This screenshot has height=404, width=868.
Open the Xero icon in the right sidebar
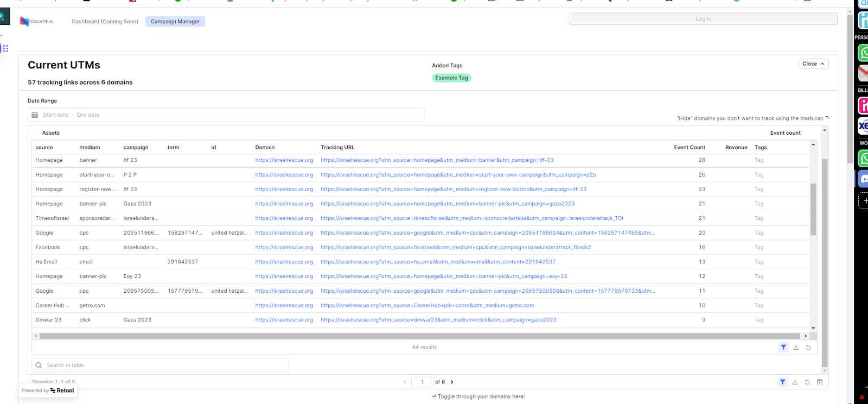(863, 126)
